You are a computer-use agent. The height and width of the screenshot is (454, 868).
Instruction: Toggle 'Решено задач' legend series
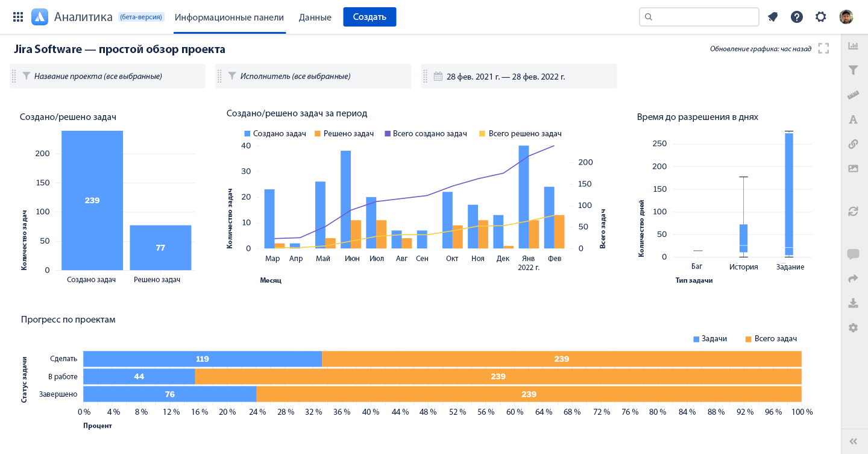(x=344, y=133)
